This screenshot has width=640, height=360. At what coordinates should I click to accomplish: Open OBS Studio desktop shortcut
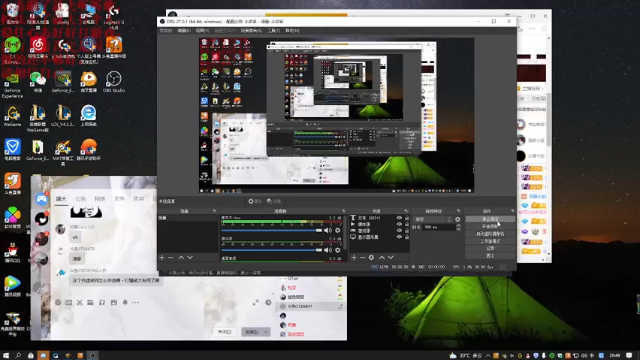(x=114, y=82)
